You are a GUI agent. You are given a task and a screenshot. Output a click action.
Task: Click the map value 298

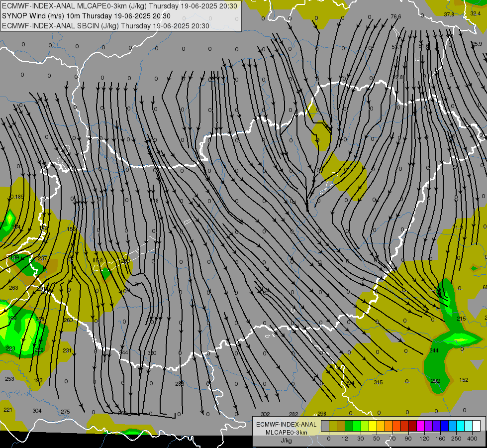coord(322,414)
